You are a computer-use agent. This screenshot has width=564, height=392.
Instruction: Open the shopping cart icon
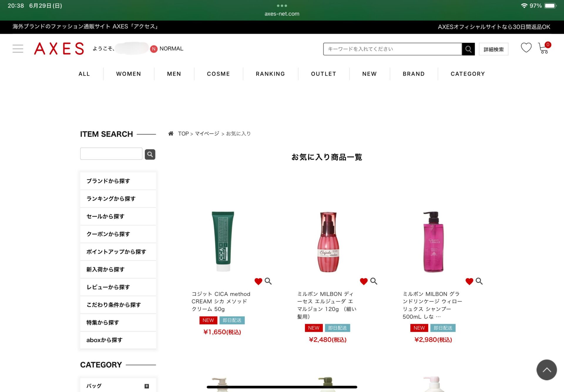544,48
